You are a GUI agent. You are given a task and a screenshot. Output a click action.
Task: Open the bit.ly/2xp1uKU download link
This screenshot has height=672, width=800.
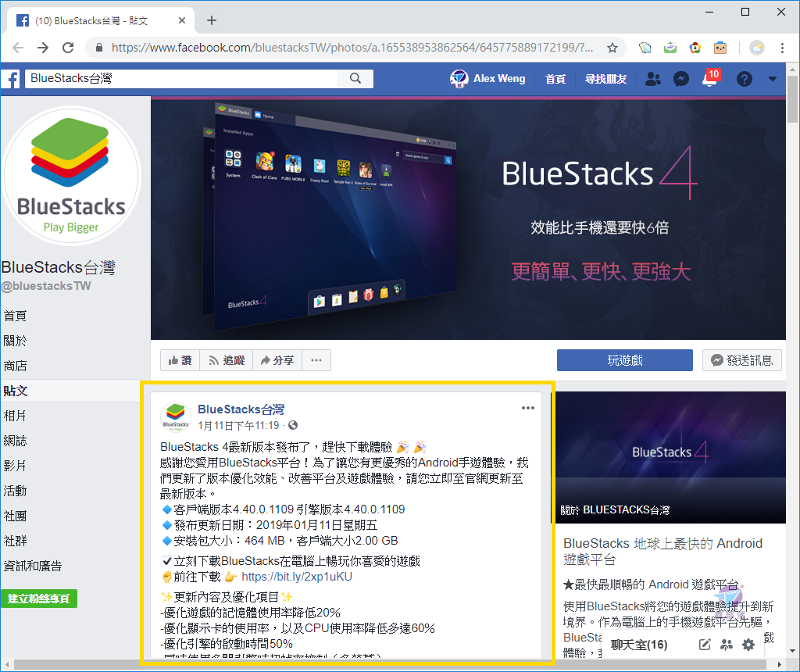[x=297, y=577]
